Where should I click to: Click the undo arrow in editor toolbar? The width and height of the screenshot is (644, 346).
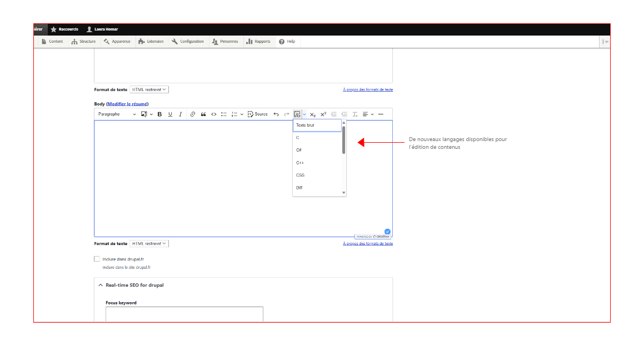276,114
